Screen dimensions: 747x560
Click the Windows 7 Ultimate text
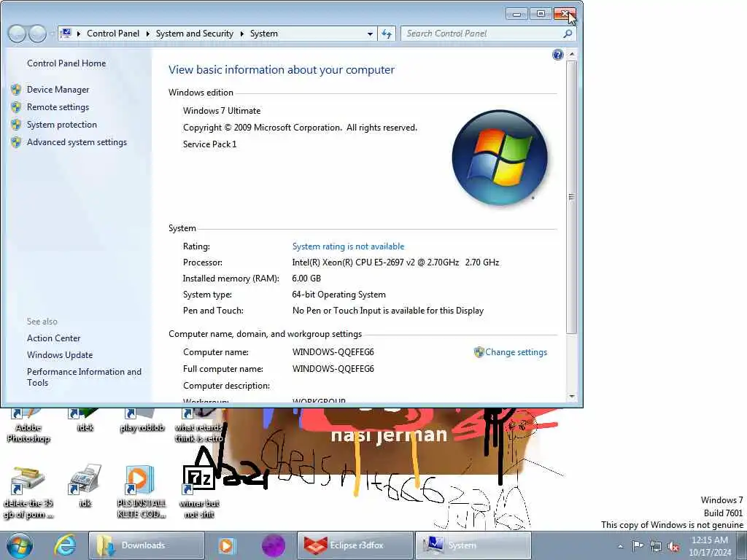222,111
